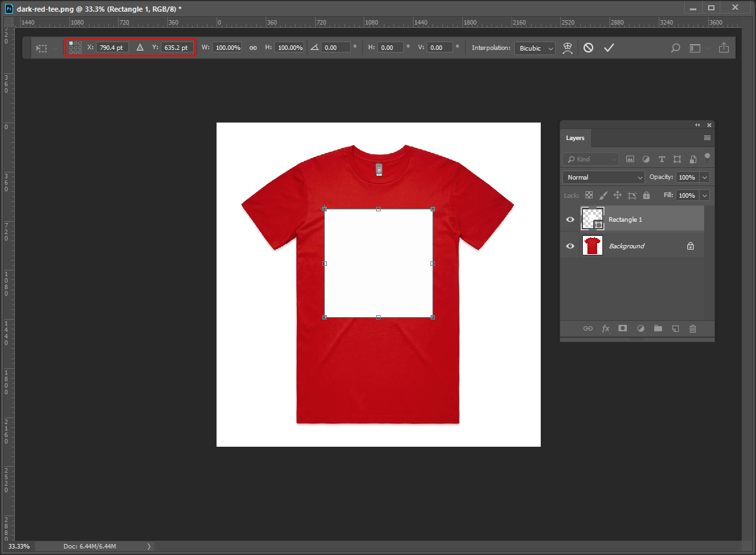Click the vertical skew V field

point(440,47)
